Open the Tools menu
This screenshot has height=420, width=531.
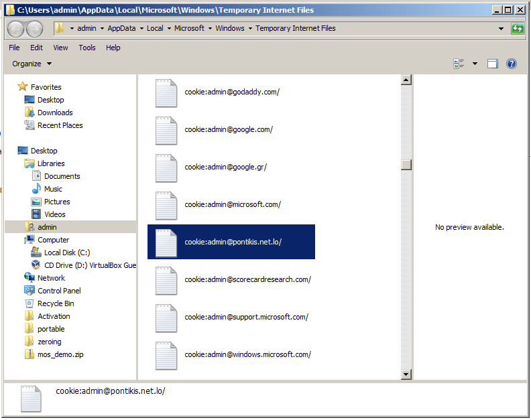point(87,48)
